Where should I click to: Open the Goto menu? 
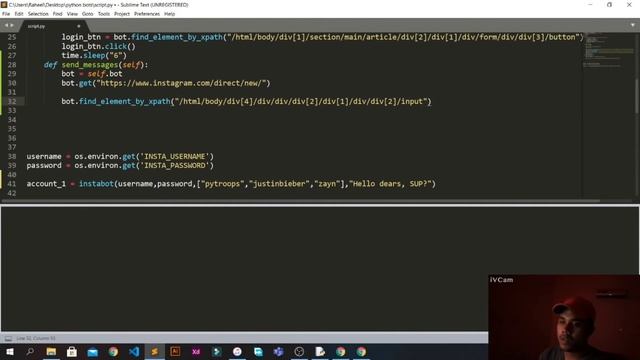[x=87, y=14]
